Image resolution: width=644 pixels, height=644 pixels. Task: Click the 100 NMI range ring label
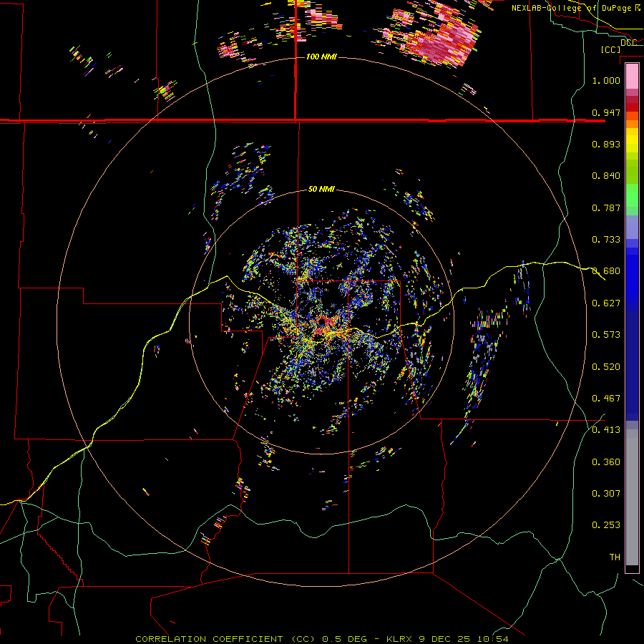(x=321, y=57)
